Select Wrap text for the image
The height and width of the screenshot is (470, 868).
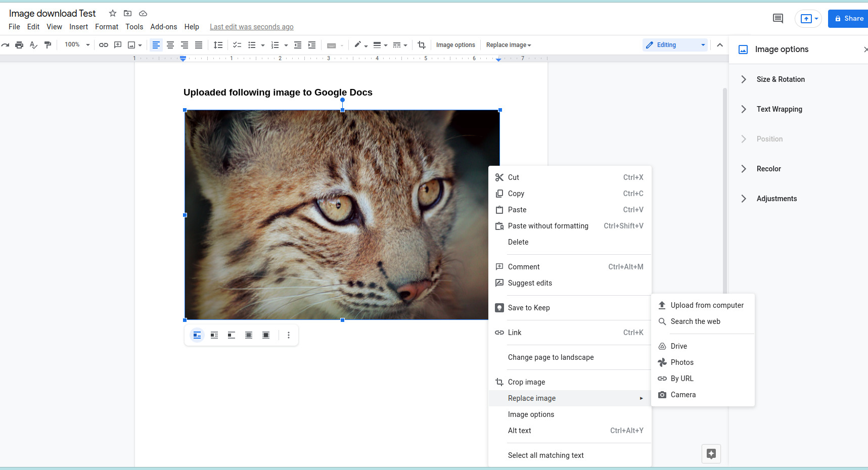(x=214, y=335)
